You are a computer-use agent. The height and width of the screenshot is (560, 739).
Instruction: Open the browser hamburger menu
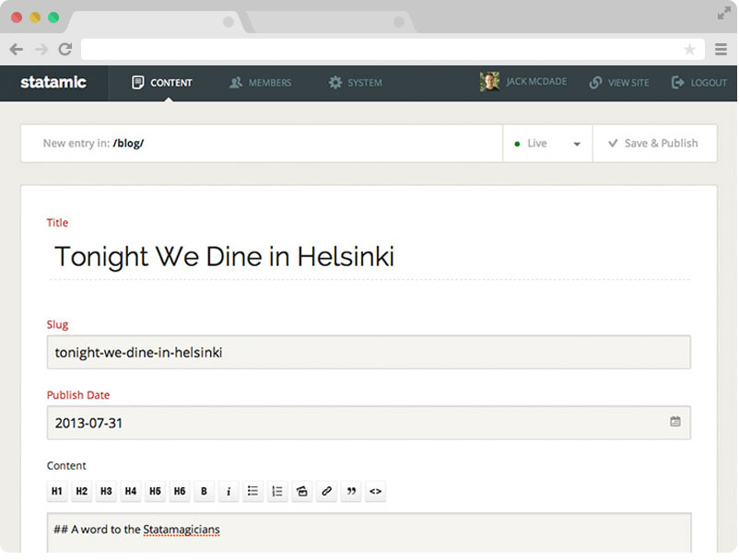click(721, 50)
